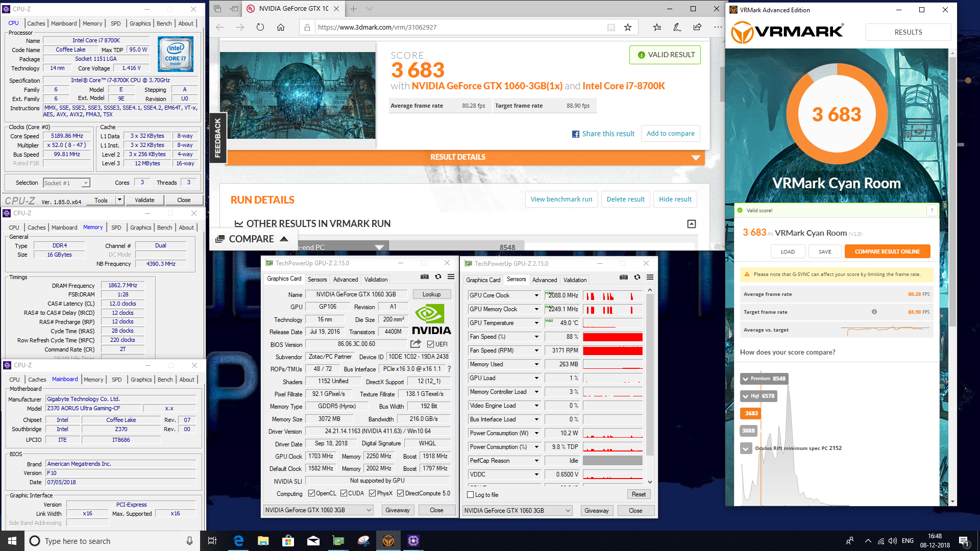Toggle the CUDA checkbox
Viewport: 980px width, 551px height.
point(344,493)
